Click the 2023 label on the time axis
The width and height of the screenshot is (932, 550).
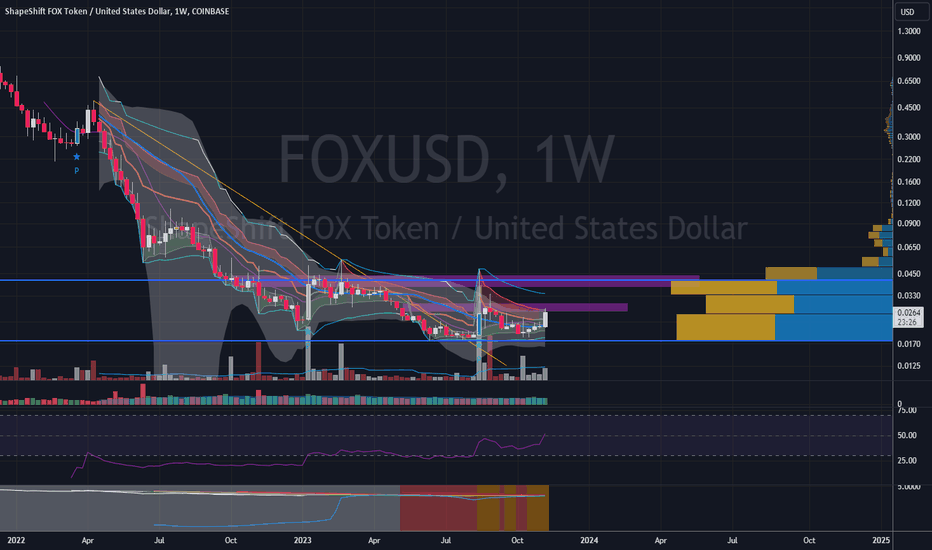303,540
